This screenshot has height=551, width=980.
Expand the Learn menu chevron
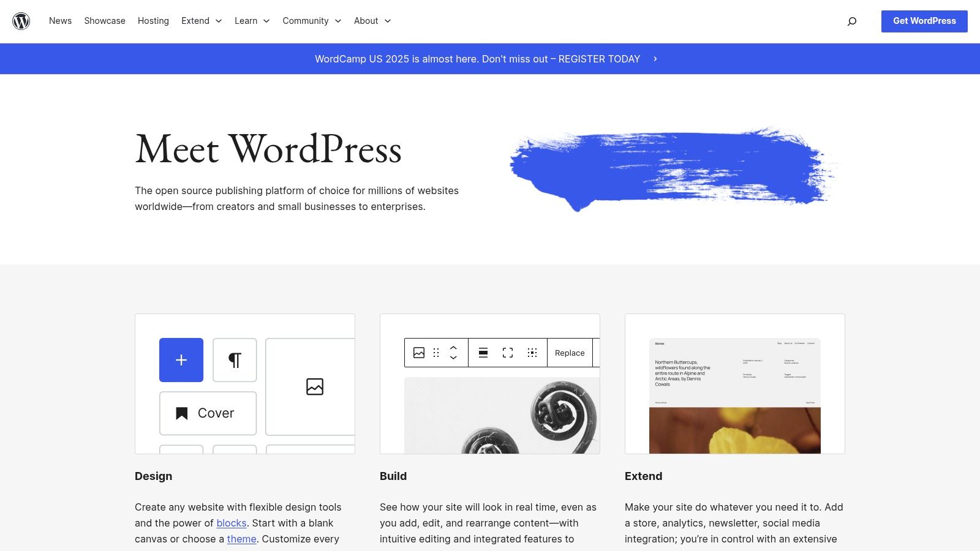[266, 21]
